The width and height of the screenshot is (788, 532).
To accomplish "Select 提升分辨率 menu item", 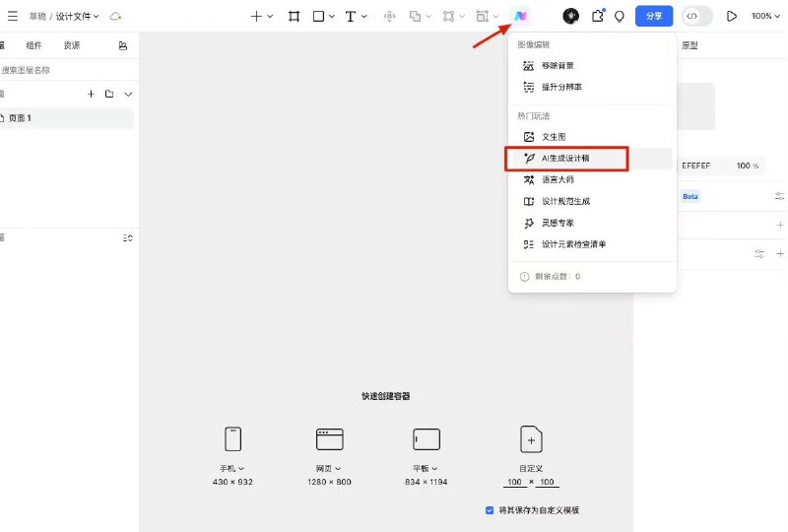I will 592,87.
